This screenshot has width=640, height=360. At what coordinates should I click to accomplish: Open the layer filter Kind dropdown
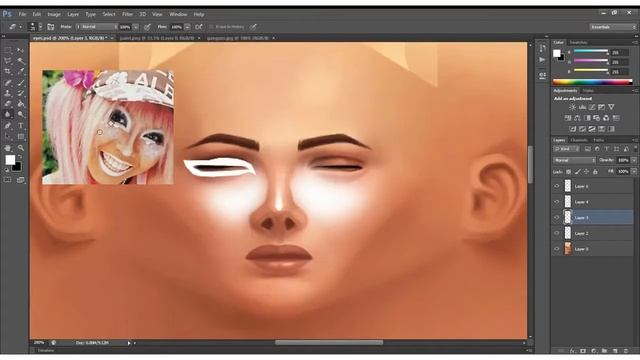(567, 149)
